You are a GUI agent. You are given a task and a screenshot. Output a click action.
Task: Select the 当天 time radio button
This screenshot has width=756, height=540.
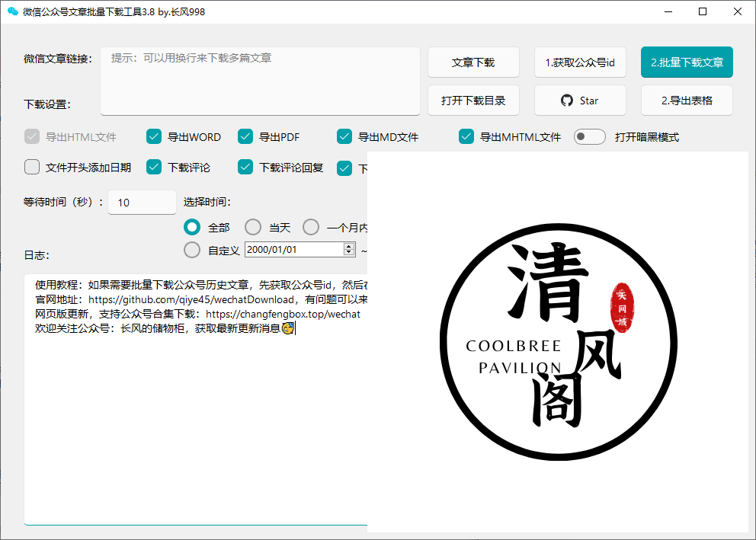253,227
